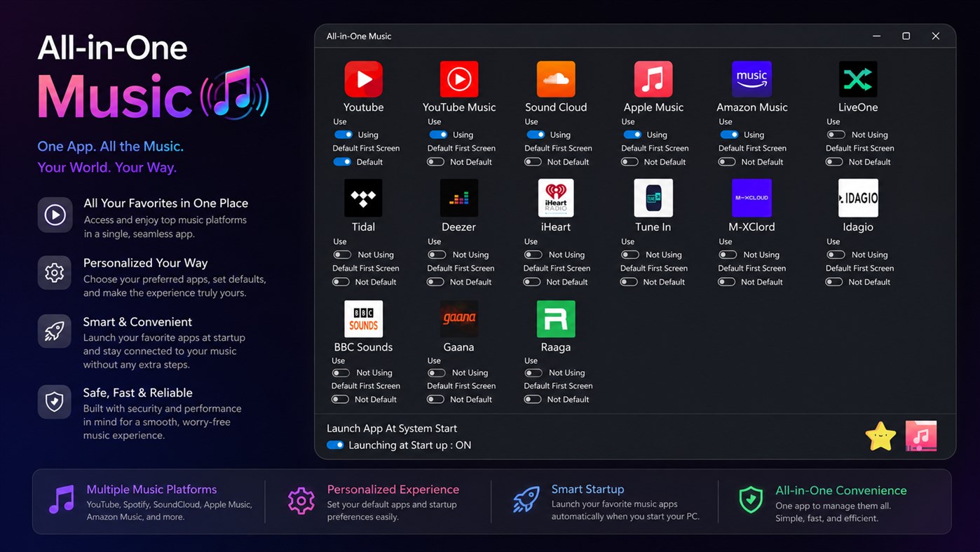
Task: Enable the LiveOne Use toggle
Action: [x=836, y=135]
